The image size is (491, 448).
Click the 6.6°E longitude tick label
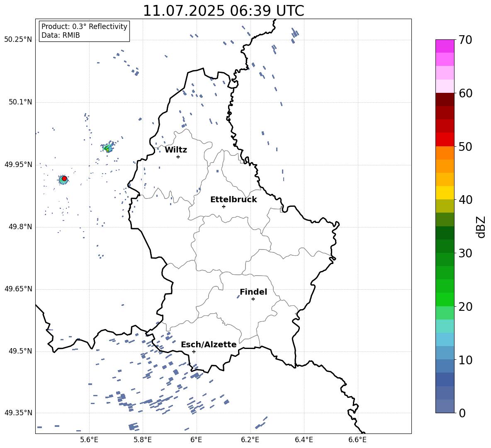pos(357,440)
